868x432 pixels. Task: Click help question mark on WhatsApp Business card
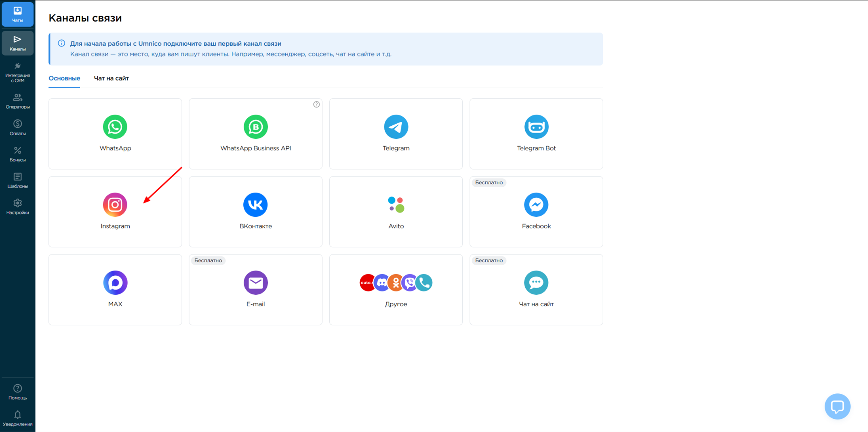tap(316, 104)
